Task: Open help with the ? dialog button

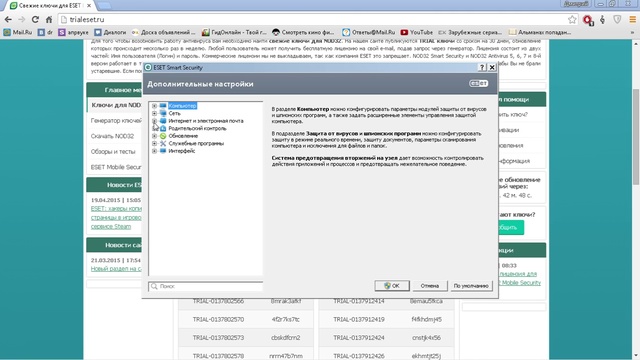Action: [x=482, y=67]
